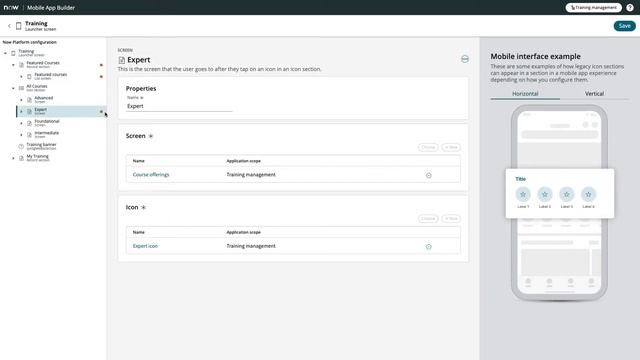Expand the My Training section node
640x360 pixels.
click(13, 158)
